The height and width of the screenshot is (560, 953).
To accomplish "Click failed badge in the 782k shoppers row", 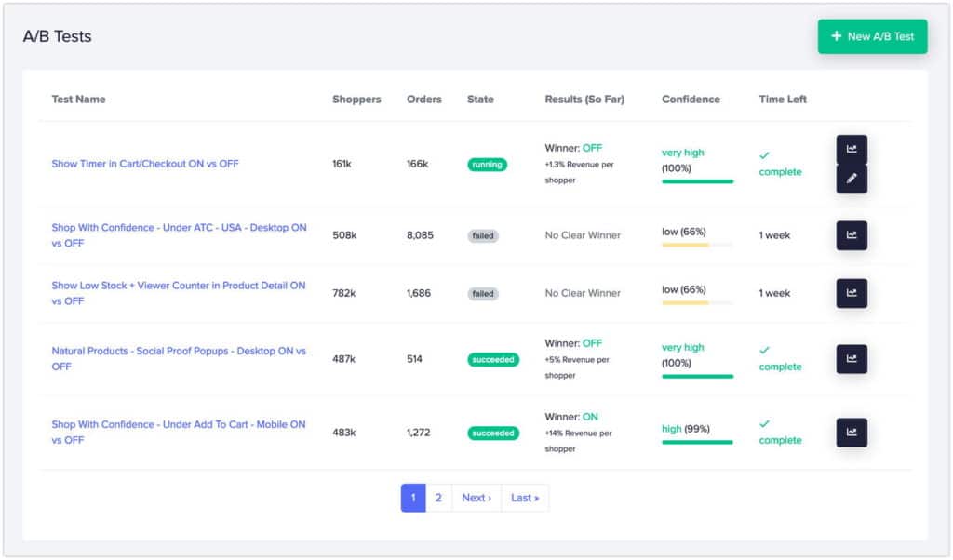I will point(483,294).
